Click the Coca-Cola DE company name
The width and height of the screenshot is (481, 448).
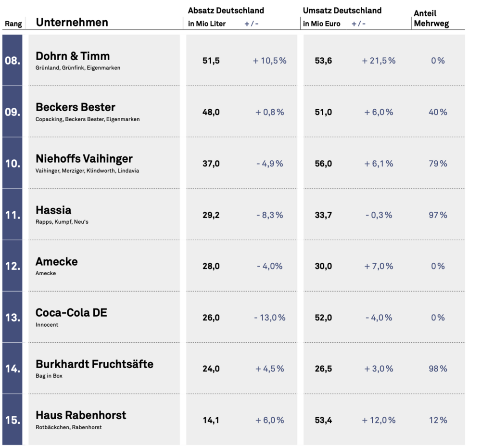(71, 313)
